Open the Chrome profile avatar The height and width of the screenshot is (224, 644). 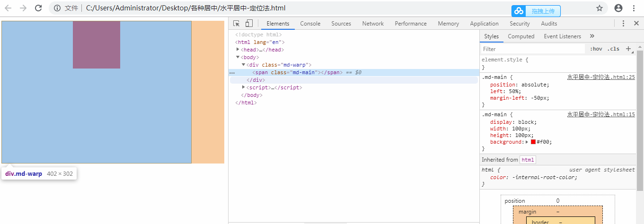pos(618,8)
